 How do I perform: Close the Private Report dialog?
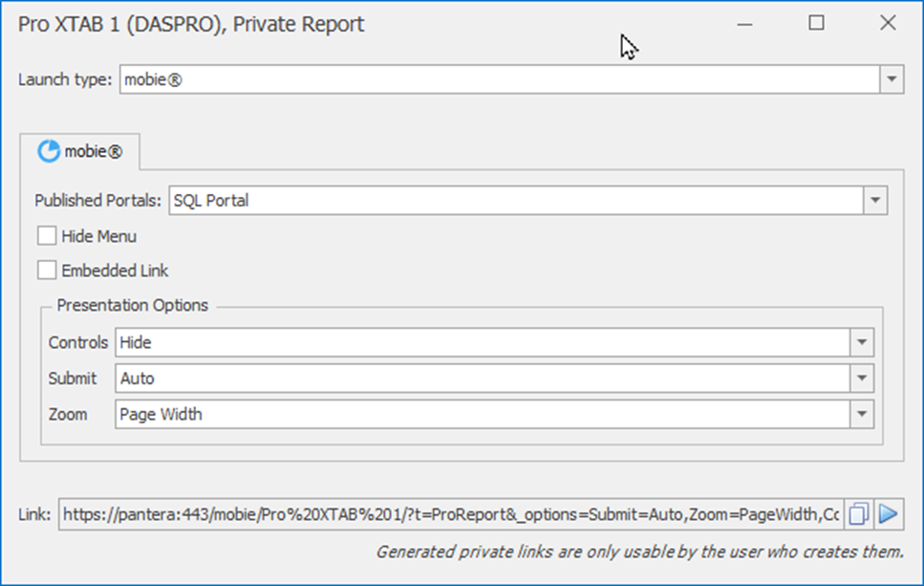coord(888,23)
